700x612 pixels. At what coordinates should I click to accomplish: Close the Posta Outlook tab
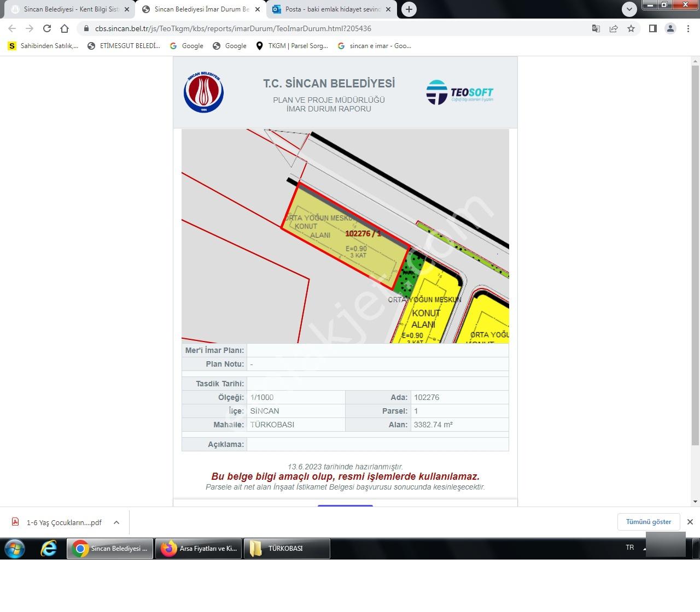pyautogui.click(x=388, y=9)
